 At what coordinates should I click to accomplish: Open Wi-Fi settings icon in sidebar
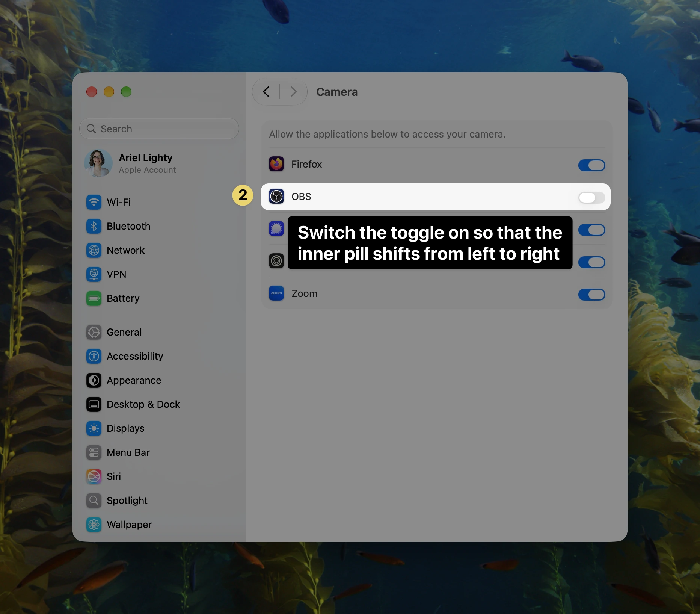[x=94, y=202]
